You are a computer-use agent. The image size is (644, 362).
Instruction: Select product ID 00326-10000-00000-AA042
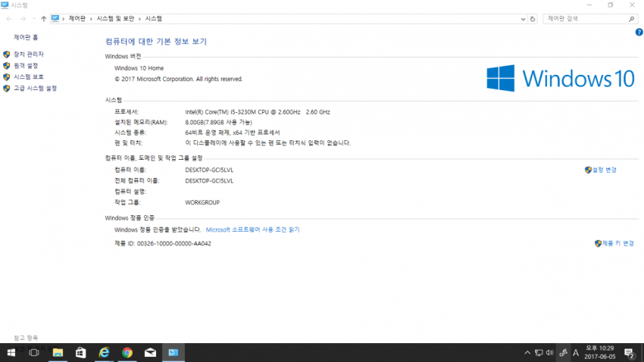coord(174,243)
